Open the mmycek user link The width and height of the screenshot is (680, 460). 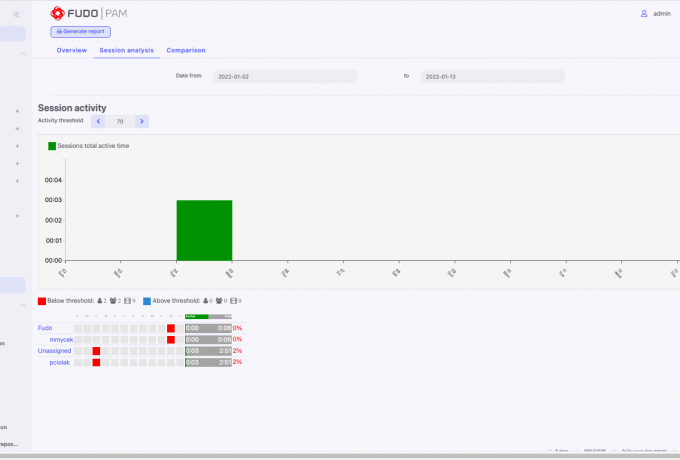pyautogui.click(x=61, y=339)
